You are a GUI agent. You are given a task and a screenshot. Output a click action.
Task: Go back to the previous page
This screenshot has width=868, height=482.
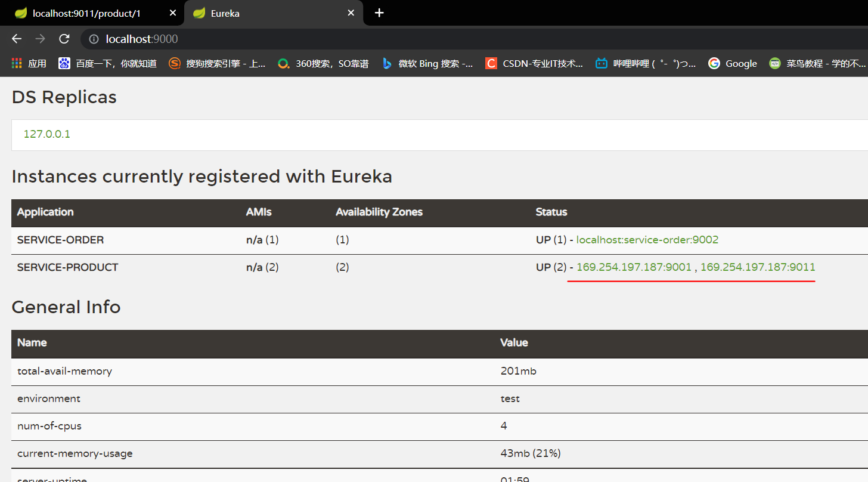[x=17, y=39]
